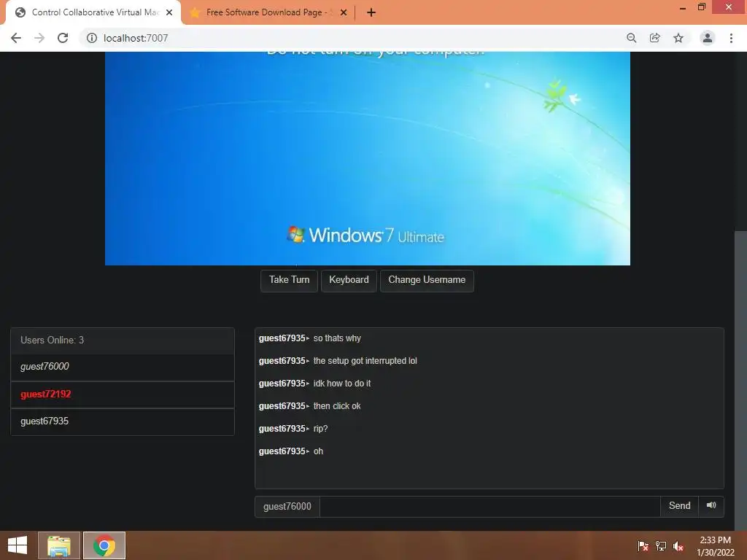Click Chrome icon in taskbar

coord(104,545)
